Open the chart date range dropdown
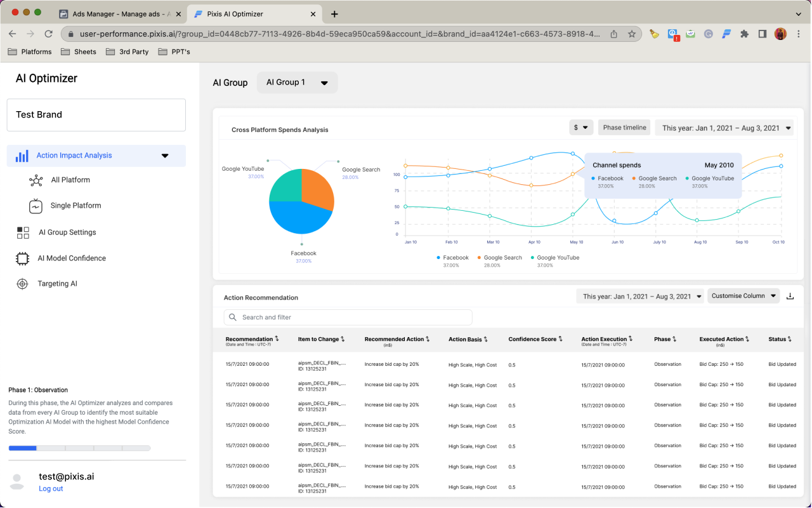The height and width of the screenshot is (508, 812). pos(724,128)
